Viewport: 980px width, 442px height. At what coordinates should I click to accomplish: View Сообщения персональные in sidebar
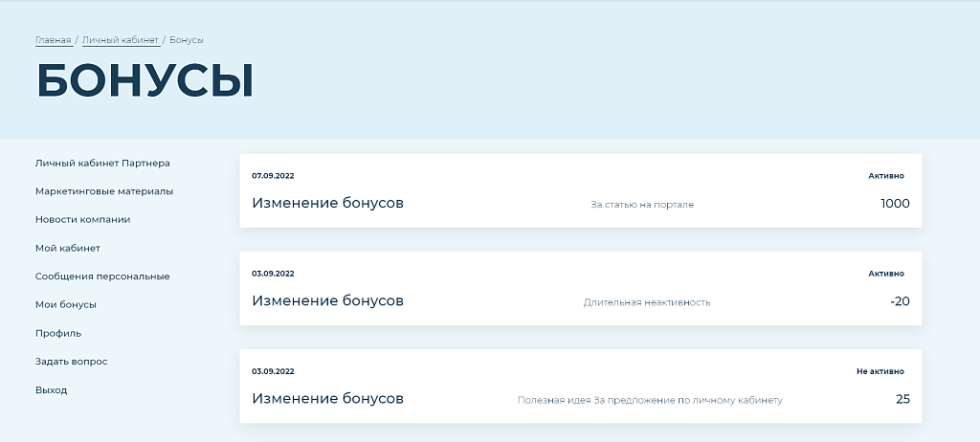[102, 276]
